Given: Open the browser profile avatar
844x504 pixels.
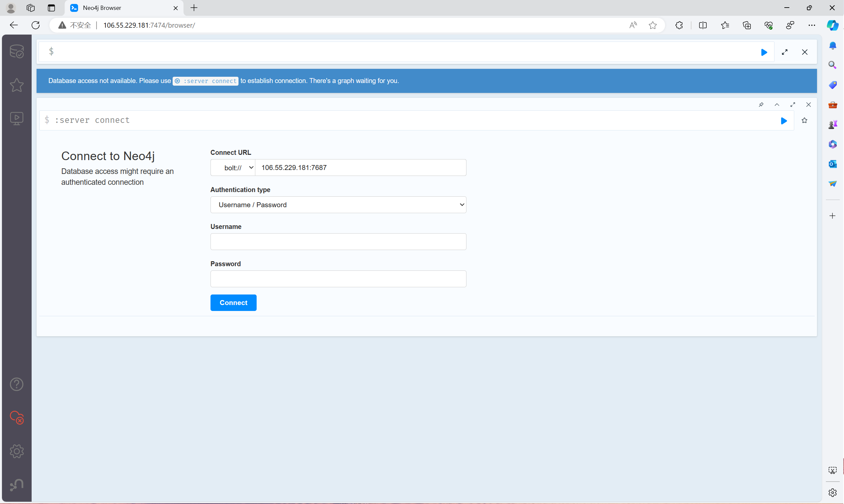Looking at the screenshot, I should pos(11,8).
